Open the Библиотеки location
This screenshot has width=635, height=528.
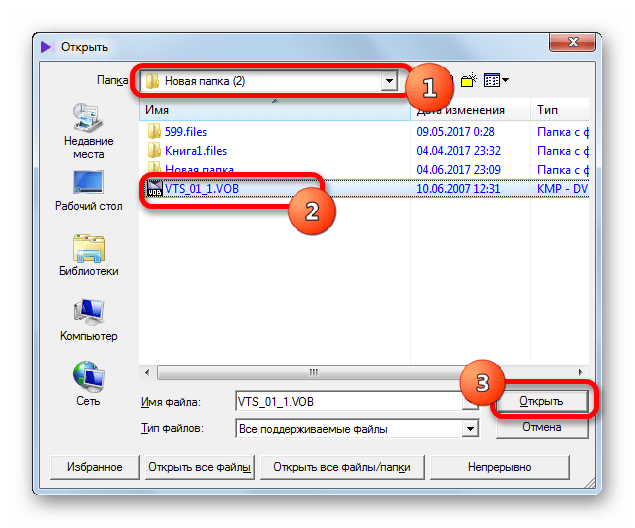pos(88,255)
